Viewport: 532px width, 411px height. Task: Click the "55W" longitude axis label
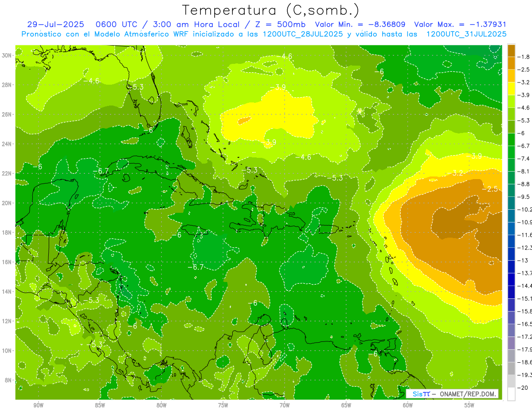click(469, 405)
